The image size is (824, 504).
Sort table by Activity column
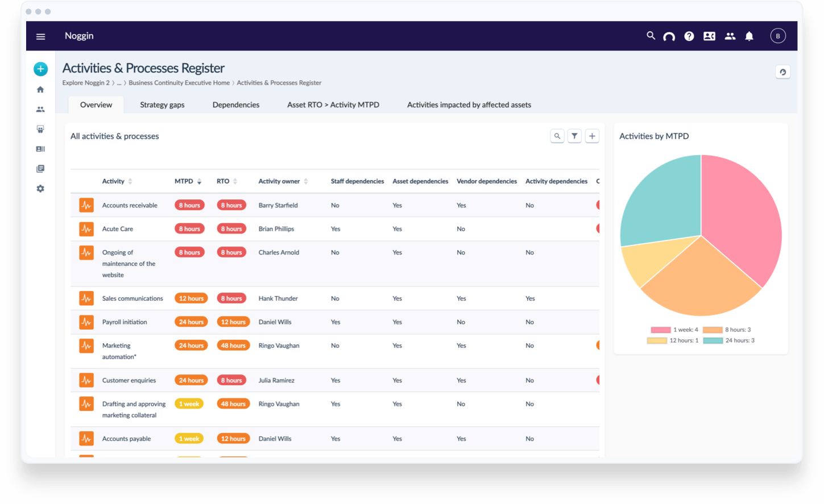pyautogui.click(x=130, y=182)
